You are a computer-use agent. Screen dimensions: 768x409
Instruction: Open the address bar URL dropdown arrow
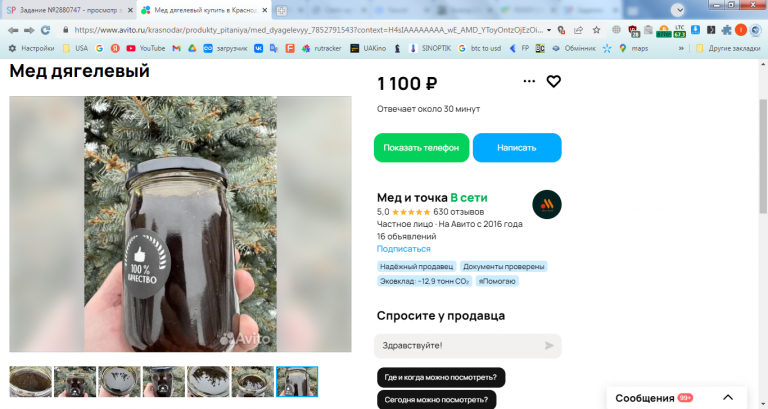(x=549, y=30)
